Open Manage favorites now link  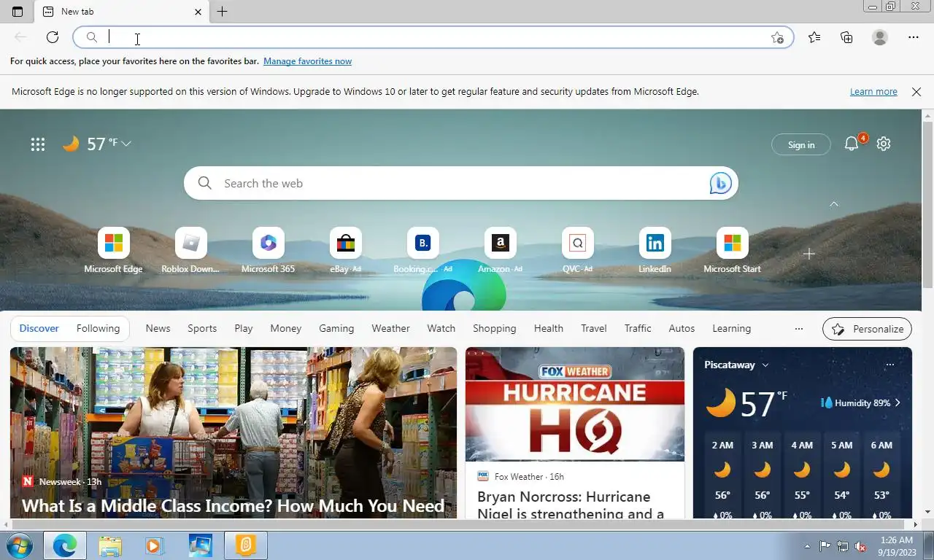tap(307, 61)
